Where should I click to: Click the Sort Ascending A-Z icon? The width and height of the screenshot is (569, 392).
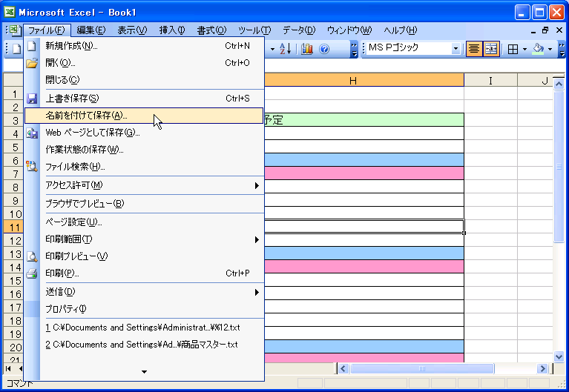click(x=285, y=49)
